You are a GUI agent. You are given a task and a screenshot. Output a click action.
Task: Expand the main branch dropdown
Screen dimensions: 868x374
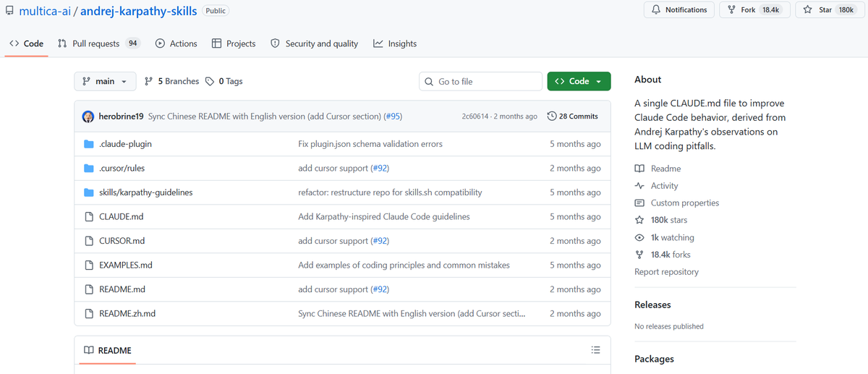coord(105,81)
